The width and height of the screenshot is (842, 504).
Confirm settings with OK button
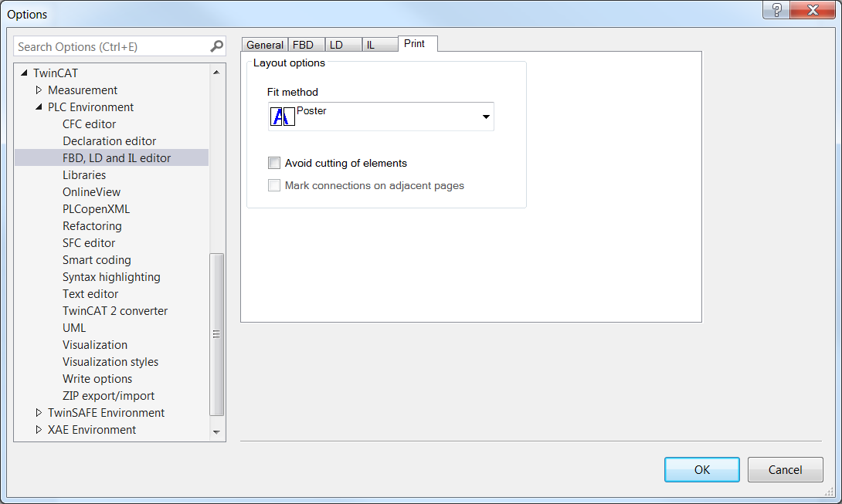[702, 469]
